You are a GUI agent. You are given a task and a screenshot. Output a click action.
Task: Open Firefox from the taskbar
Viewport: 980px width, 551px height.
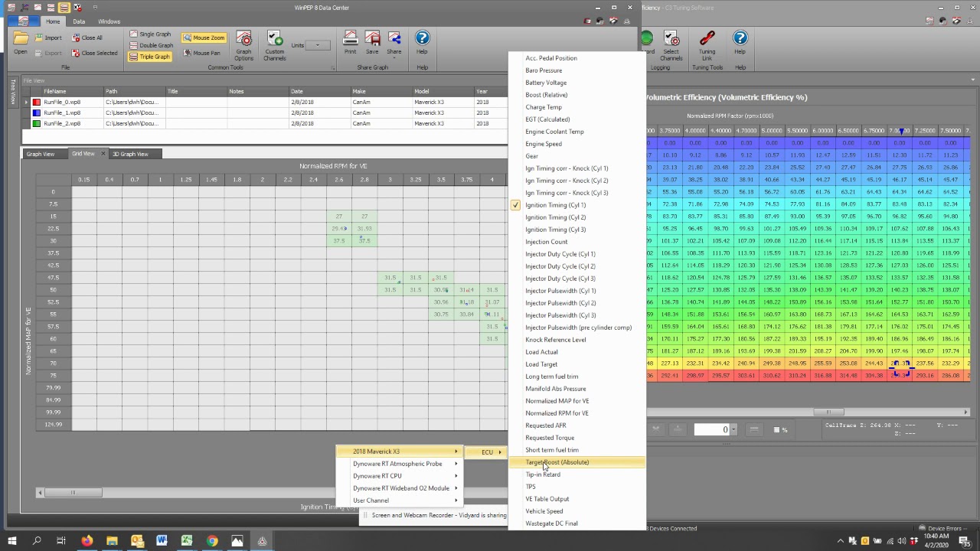pos(87,541)
